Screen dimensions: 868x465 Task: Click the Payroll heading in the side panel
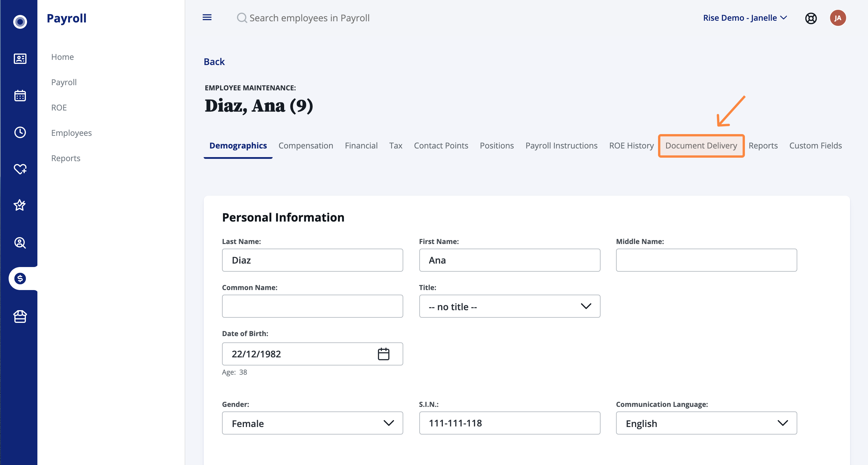[x=66, y=18]
